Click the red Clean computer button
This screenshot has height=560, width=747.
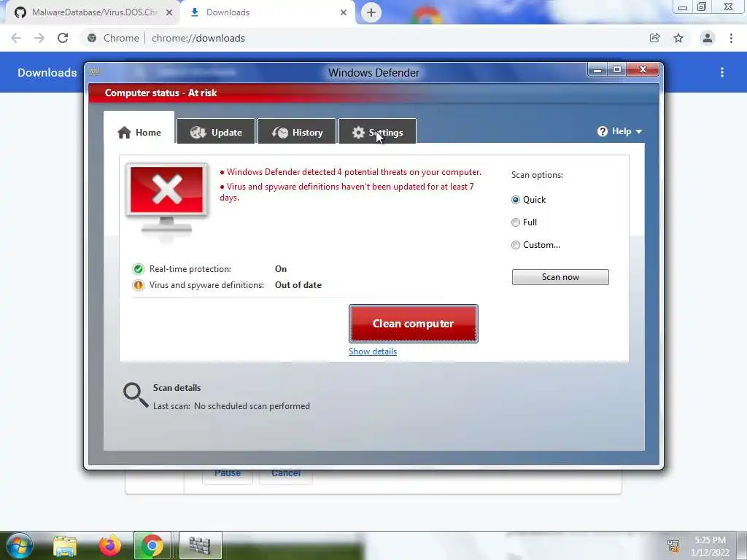(x=413, y=324)
